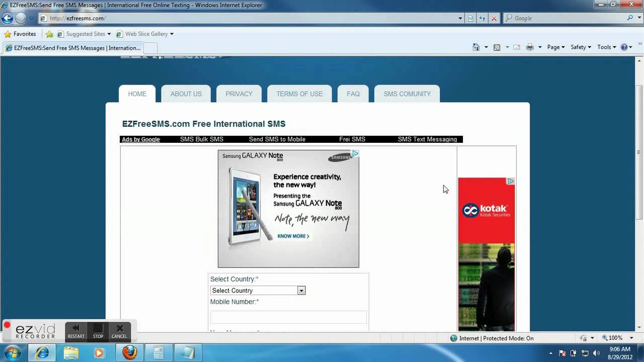Click the network tray icon

585,353
